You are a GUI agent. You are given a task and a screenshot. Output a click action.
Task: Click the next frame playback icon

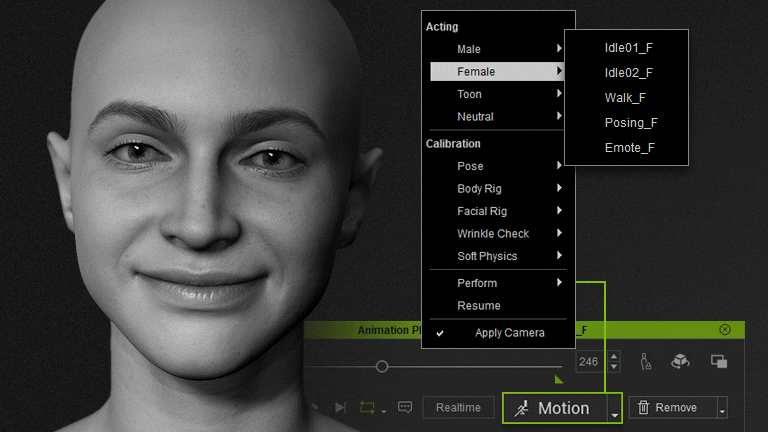coord(340,408)
